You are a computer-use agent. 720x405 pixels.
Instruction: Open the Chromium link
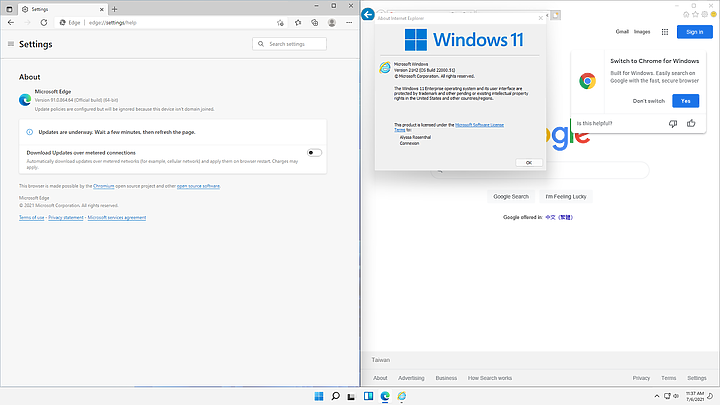point(104,186)
